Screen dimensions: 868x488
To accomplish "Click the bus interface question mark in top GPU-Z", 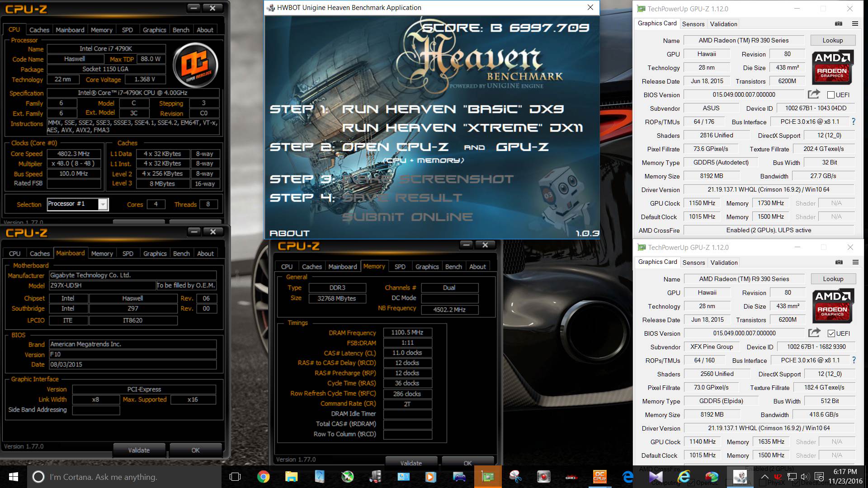I will pyautogui.click(x=854, y=122).
